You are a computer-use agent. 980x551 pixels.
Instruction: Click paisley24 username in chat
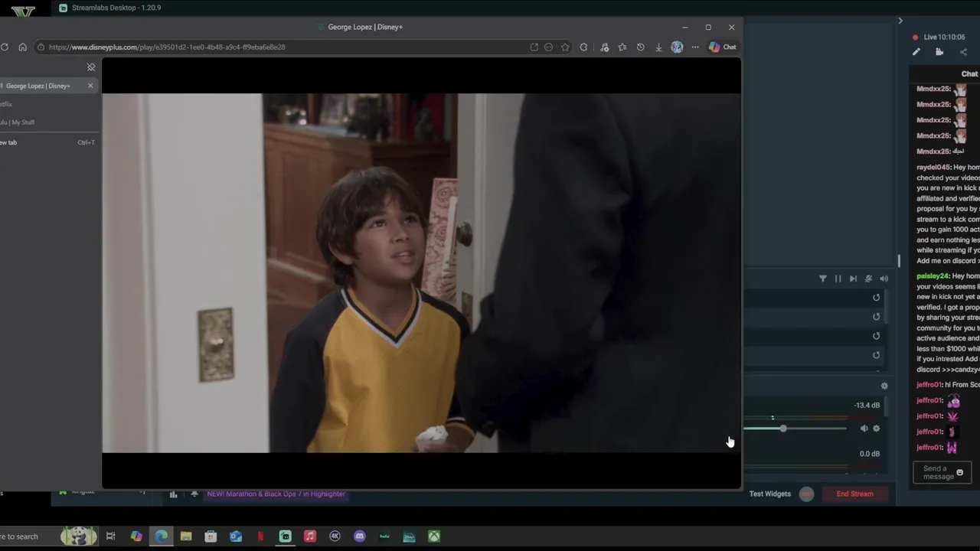coord(932,276)
